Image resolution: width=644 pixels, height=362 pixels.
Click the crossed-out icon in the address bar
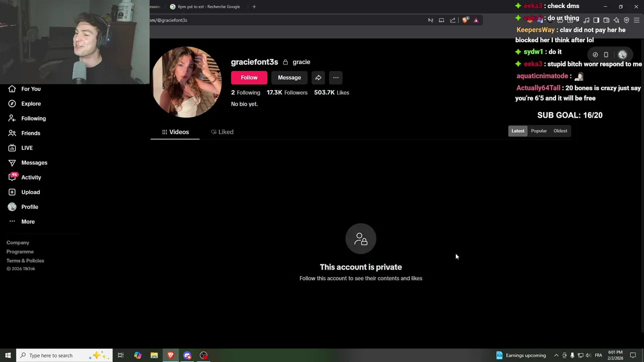(x=431, y=20)
